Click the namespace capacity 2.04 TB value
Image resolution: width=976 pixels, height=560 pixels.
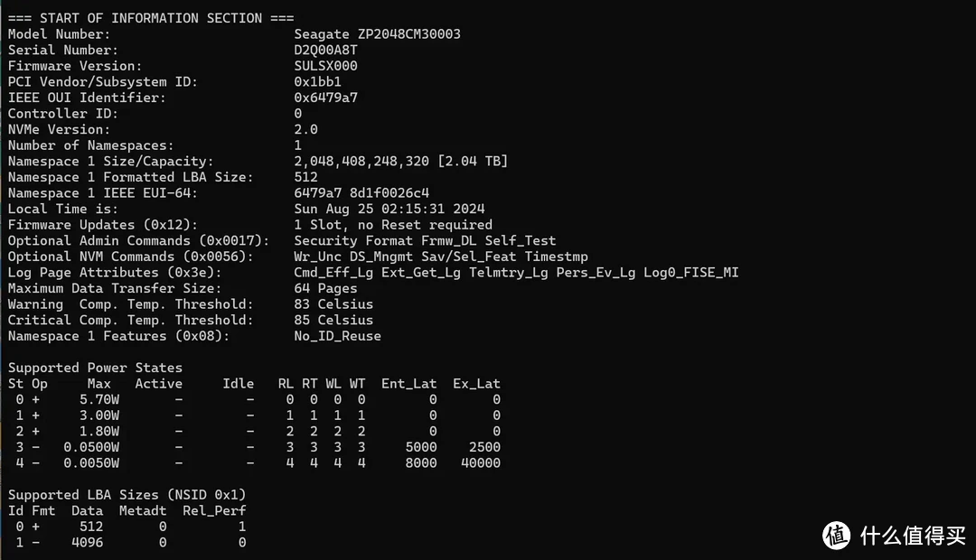click(x=473, y=161)
